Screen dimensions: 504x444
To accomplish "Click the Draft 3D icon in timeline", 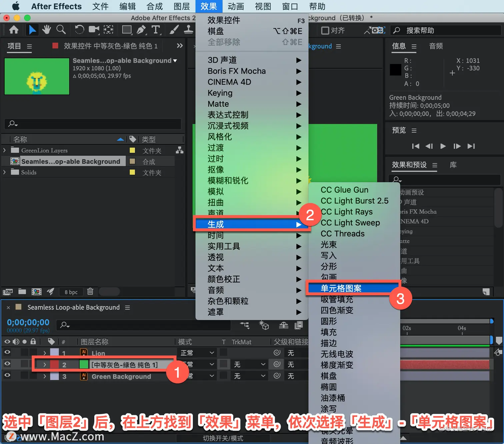I will pos(264,325).
